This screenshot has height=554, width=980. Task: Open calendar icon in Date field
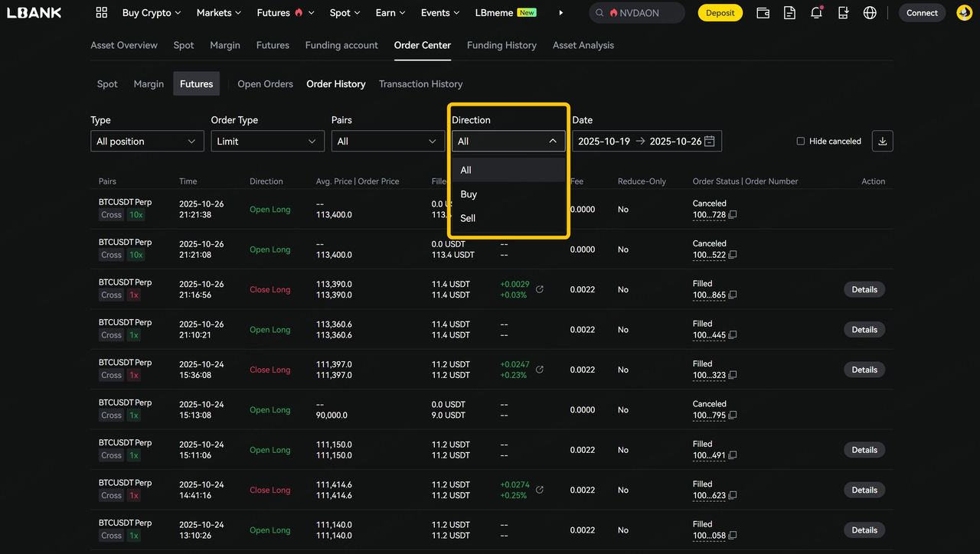point(710,142)
